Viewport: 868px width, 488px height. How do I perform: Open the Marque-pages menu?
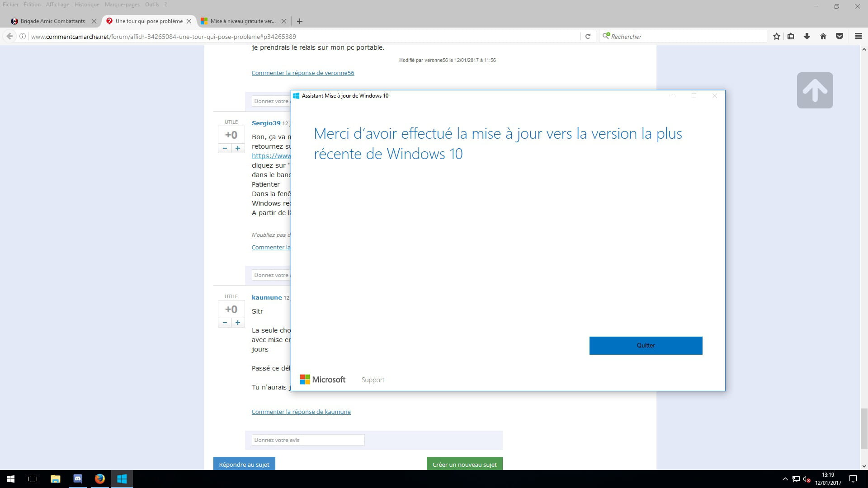click(122, 5)
